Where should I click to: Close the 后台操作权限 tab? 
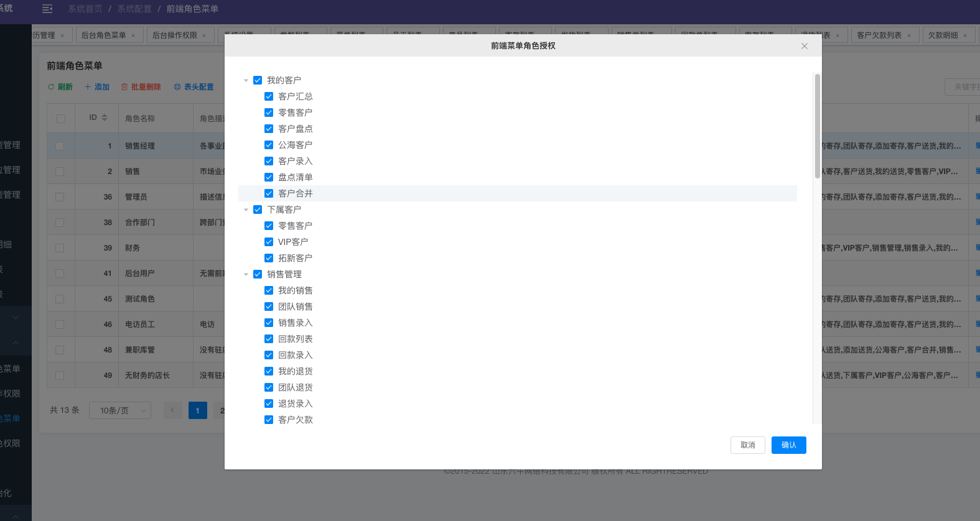(x=204, y=35)
